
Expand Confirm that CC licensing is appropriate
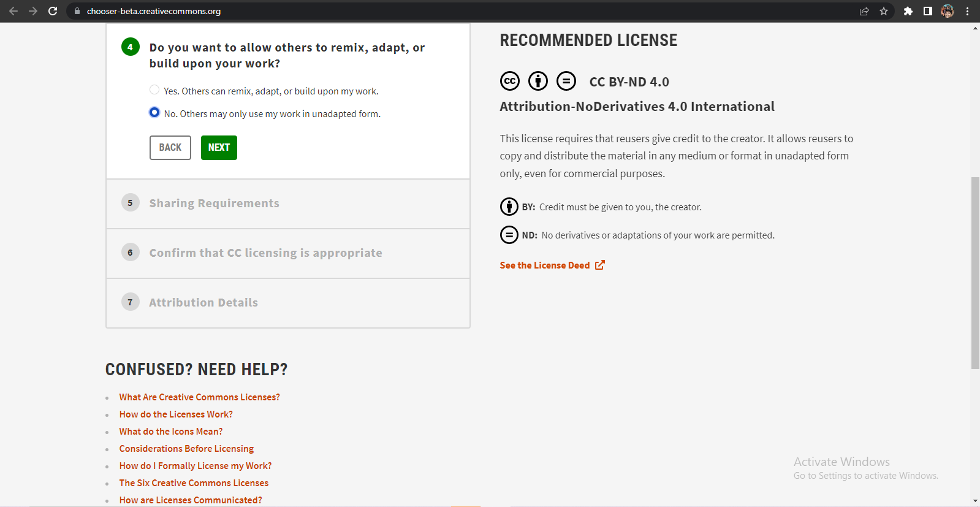[x=288, y=253]
